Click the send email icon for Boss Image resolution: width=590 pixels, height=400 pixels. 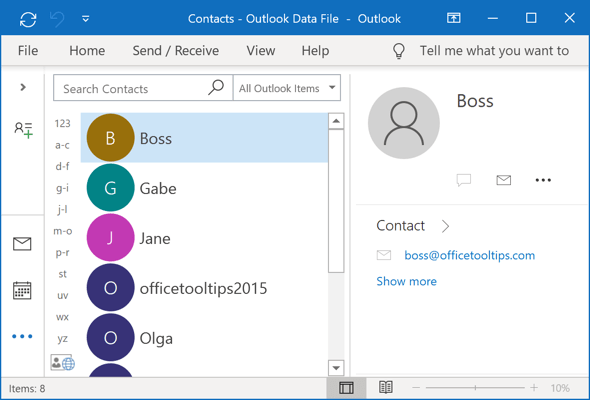503,180
